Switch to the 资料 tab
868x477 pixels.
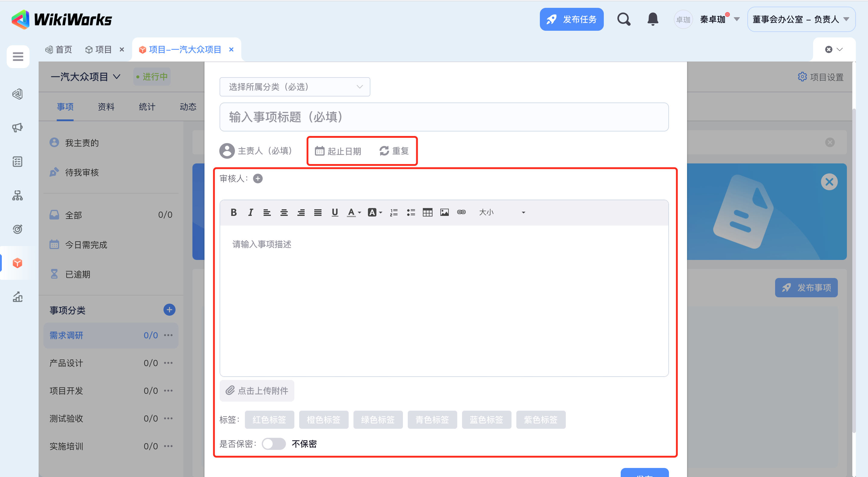(106, 107)
